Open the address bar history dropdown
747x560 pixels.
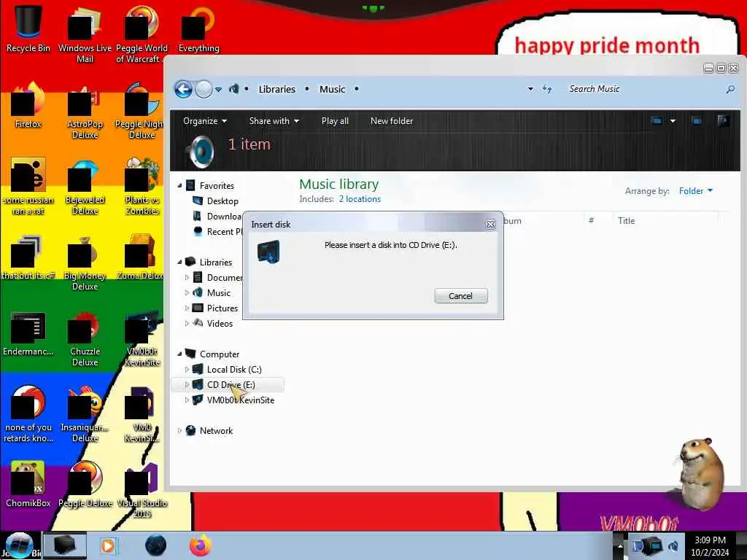pyautogui.click(x=530, y=89)
